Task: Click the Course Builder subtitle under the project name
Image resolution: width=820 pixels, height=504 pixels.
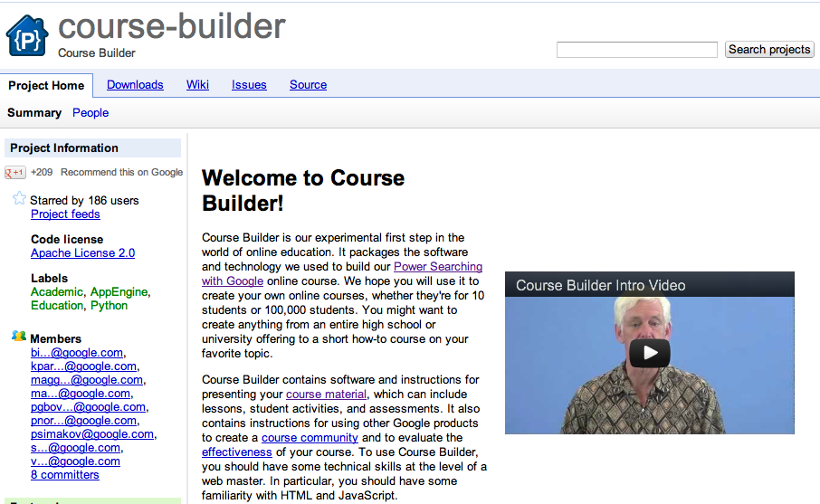Action: click(x=97, y=53)
